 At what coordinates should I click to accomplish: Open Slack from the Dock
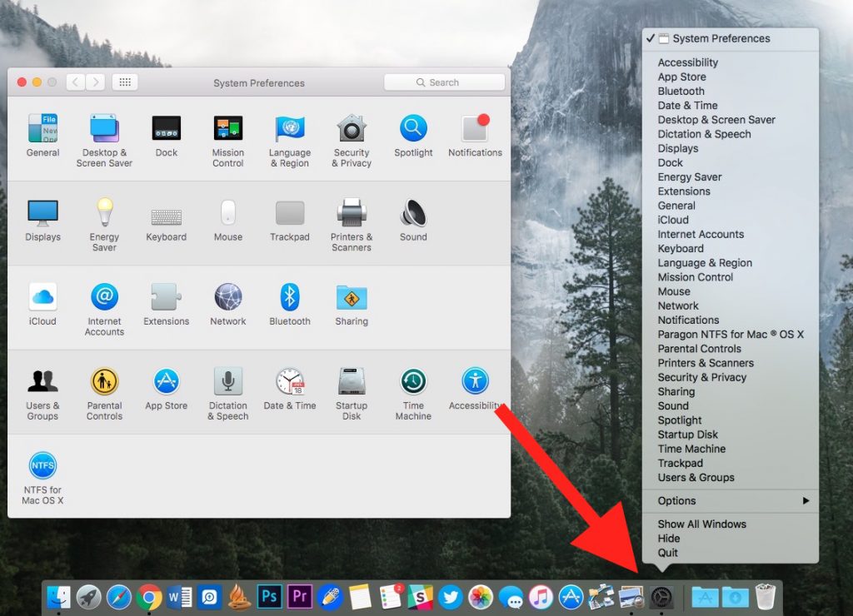click(421, 598)
